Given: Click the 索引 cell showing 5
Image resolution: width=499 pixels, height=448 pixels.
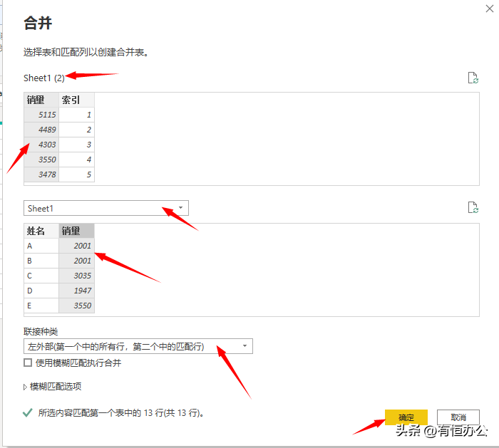Looking at the screenshot, I should click(76, 174).
